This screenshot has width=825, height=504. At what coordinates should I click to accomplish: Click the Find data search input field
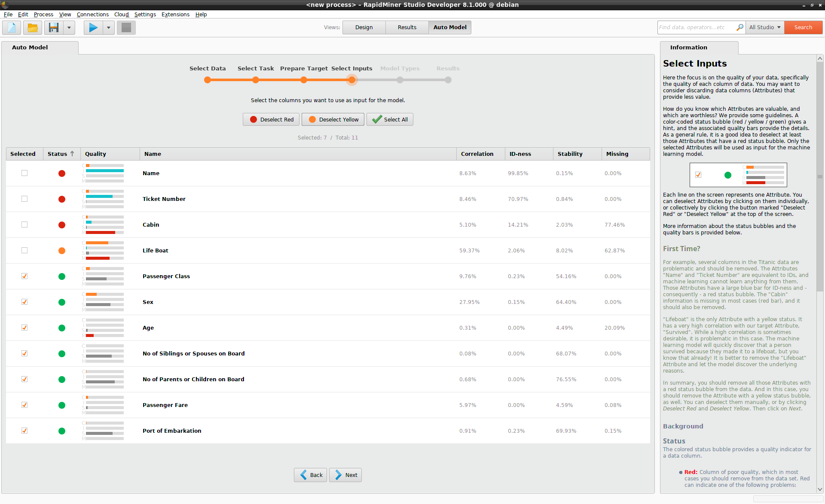[x=696, y=27]
